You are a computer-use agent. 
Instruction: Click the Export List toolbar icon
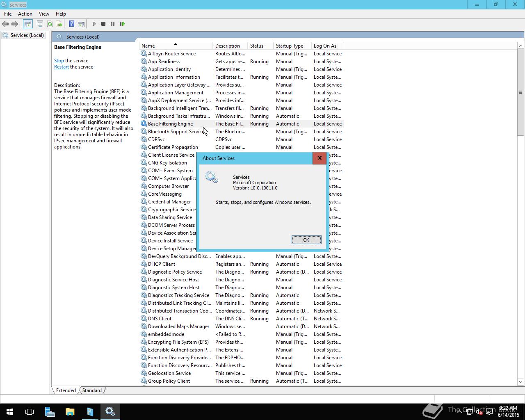pos(59,24)
